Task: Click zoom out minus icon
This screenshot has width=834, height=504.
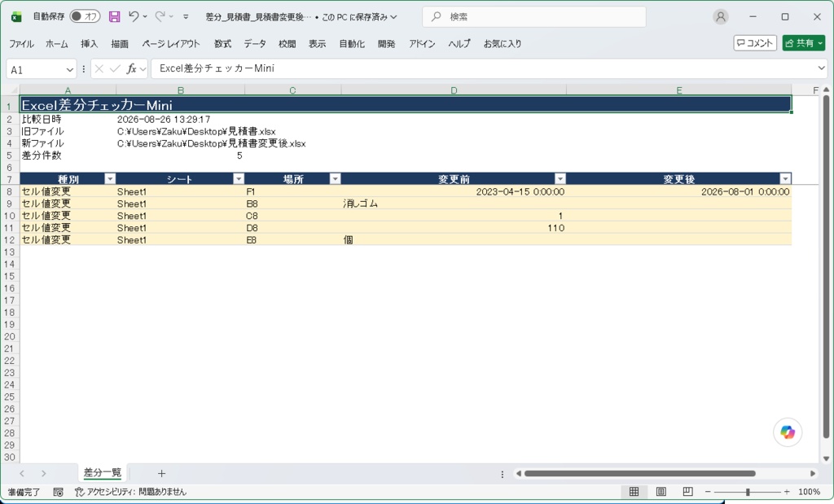Action: pos(708,492)
